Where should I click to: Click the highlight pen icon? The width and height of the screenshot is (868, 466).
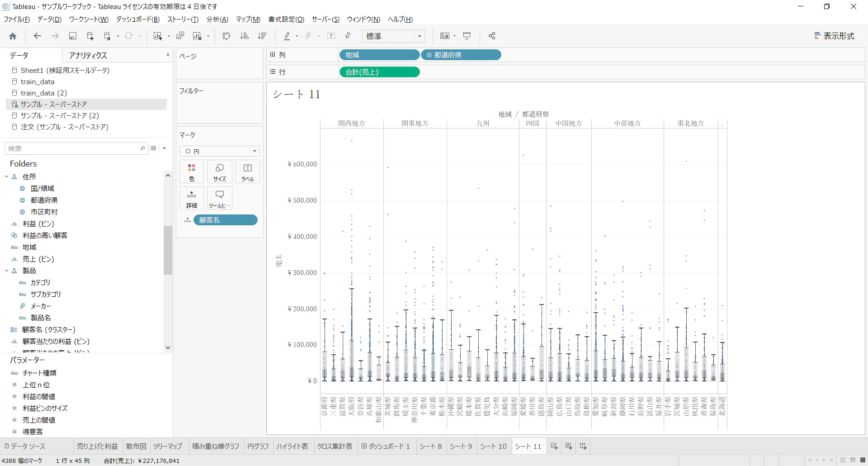coord(287,36)
